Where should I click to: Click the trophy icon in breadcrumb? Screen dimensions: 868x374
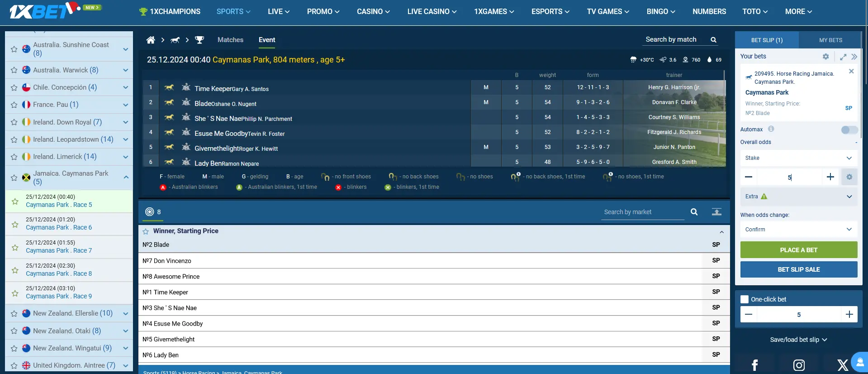199,40
